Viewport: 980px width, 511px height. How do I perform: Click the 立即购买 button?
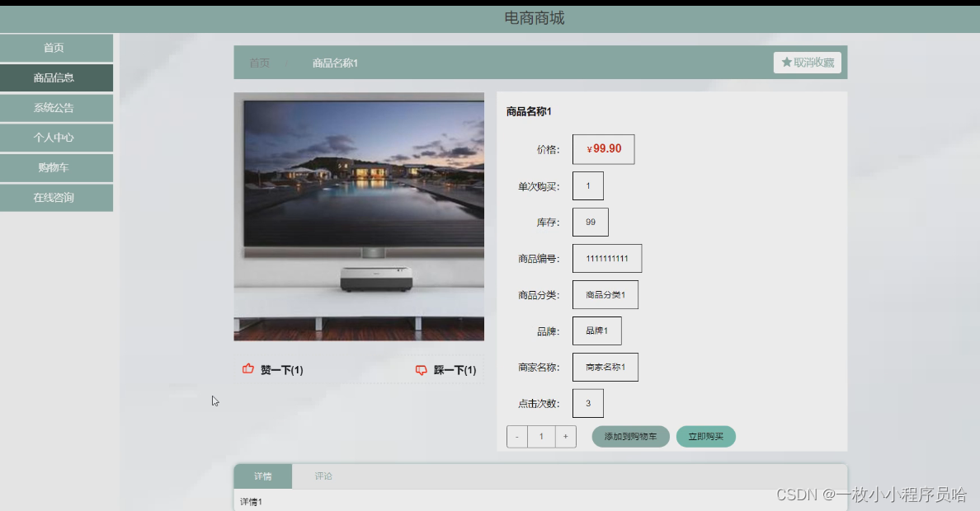coord(705,437)
